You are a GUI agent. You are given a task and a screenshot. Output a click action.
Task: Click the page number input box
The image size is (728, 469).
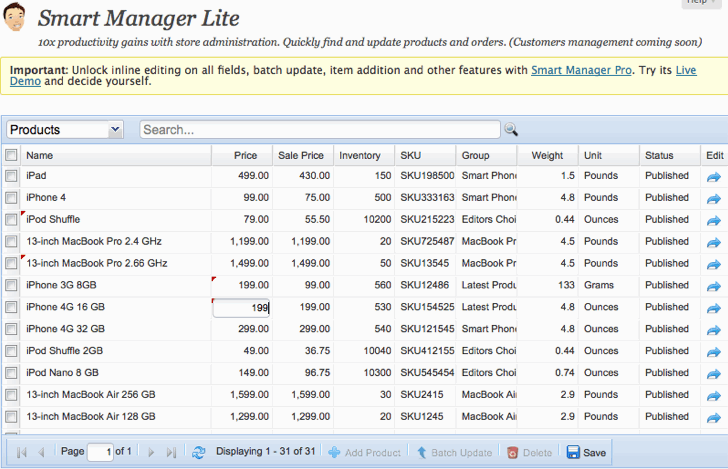[100, 452]
